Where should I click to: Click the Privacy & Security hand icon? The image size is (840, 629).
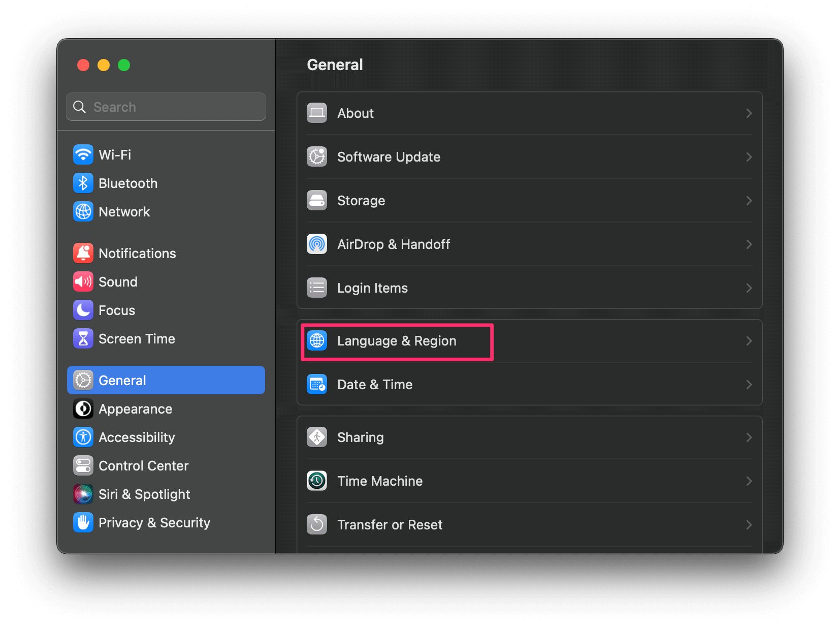point(83,522)
